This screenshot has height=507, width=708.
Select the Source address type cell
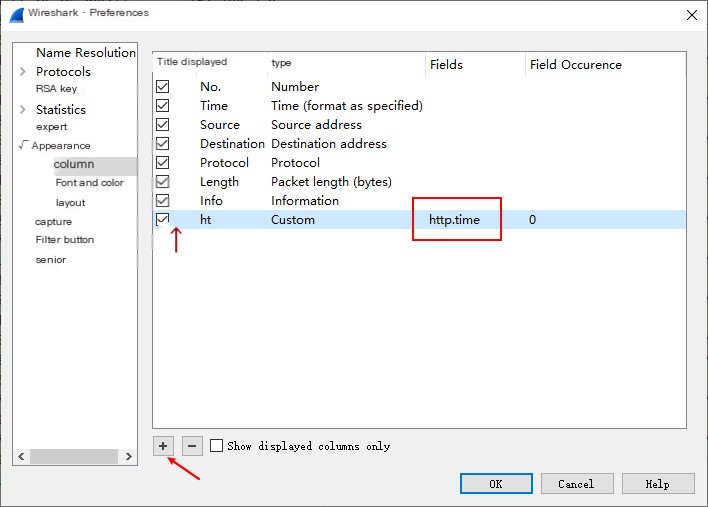point(316,125)
